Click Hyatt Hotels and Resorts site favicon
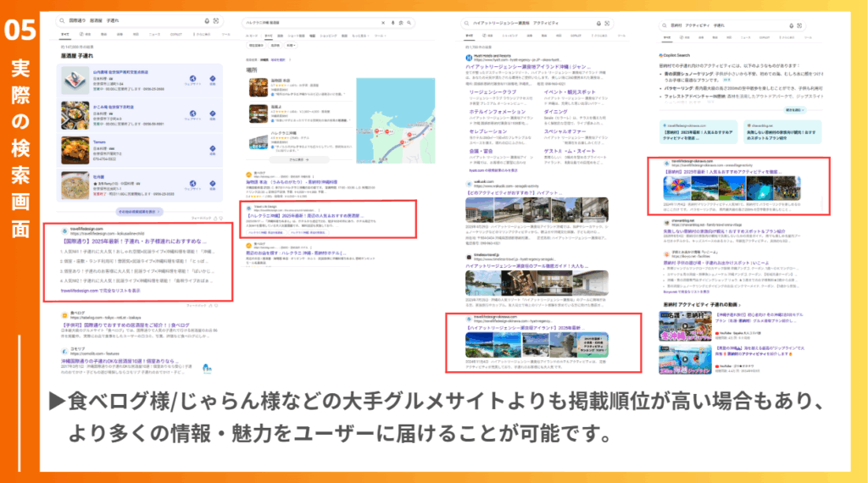The width and height of the screenshot is (868, 483). [x=470, y=55]
